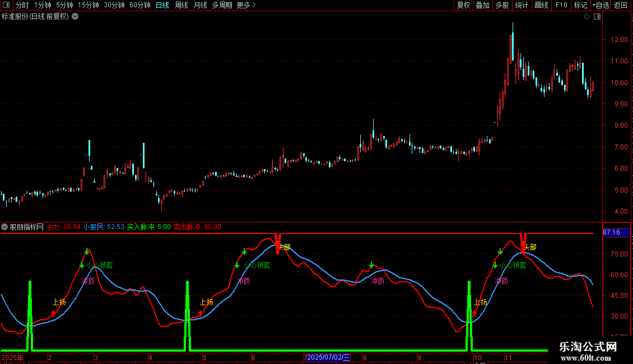The height and width of the screenshot is (364, 633).
Task: Open 多周期 multi-period view
Action: pyautogui.click(x=222, y=5)
